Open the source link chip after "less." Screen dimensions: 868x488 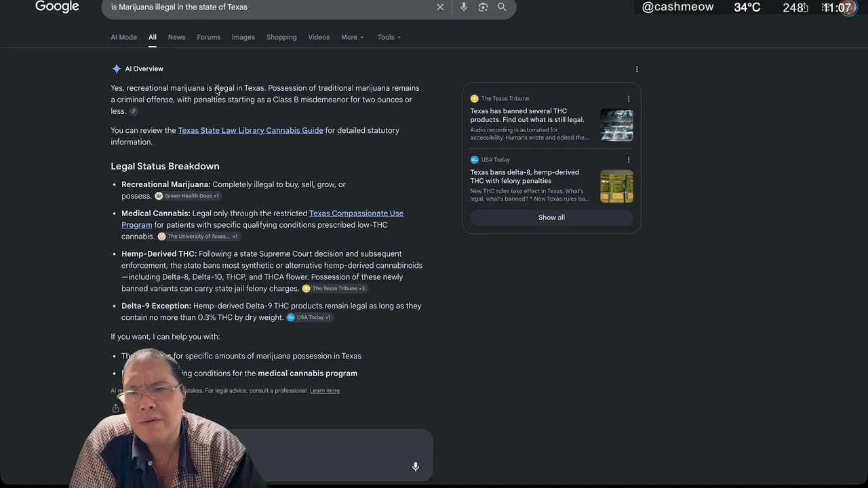pos(133,111)
